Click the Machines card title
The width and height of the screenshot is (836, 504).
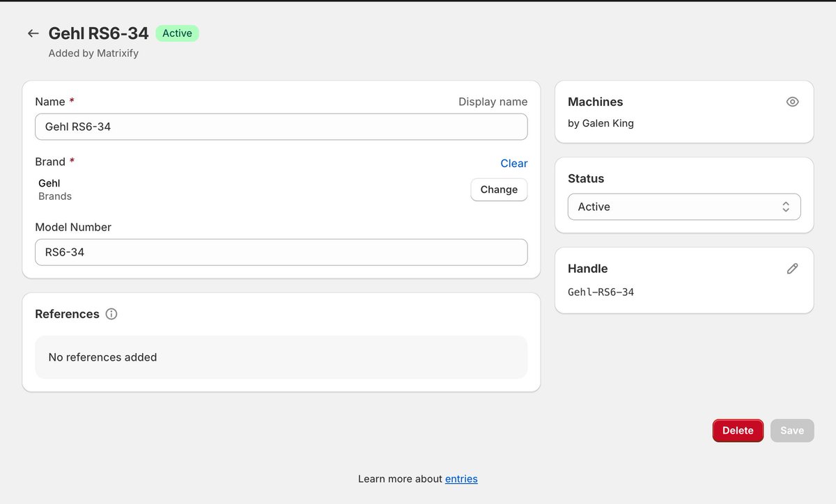[596, 102]
